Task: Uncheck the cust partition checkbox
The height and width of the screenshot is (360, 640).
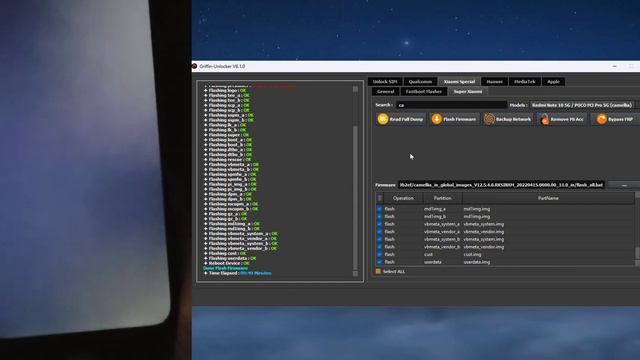Action: (x=379, y=254)
